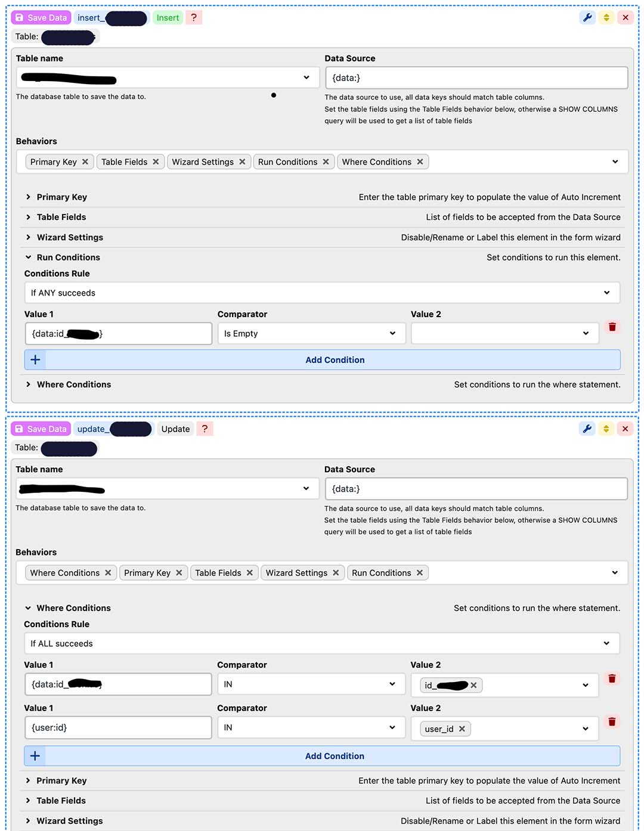644x831 pixels.
Task: Remove Table Fields tag in update behaviors
Action: pyautogui.click(x=250, y=573)
